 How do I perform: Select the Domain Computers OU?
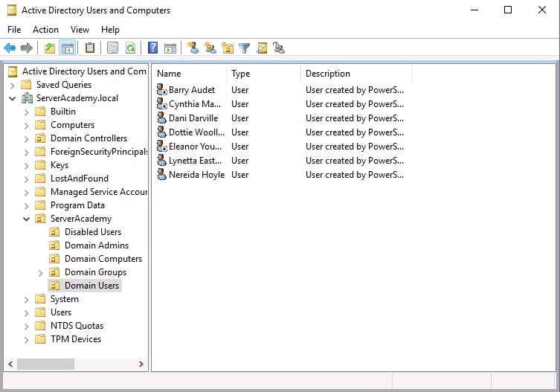(x=103, y=259)
